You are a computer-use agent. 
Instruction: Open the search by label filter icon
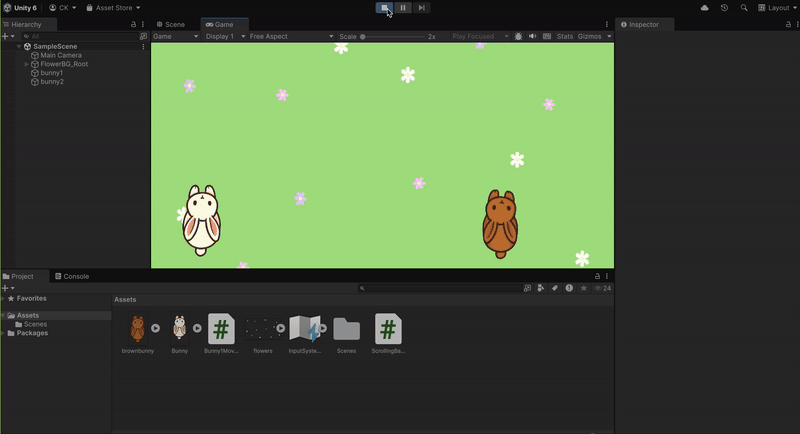555,288
